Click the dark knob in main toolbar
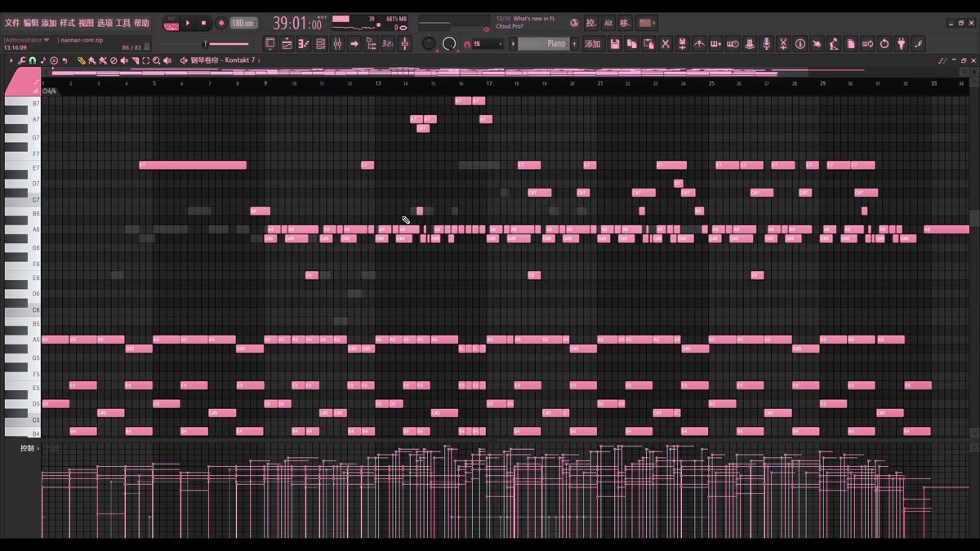Viewport: 980px width, 551px height. coord(428,43)
